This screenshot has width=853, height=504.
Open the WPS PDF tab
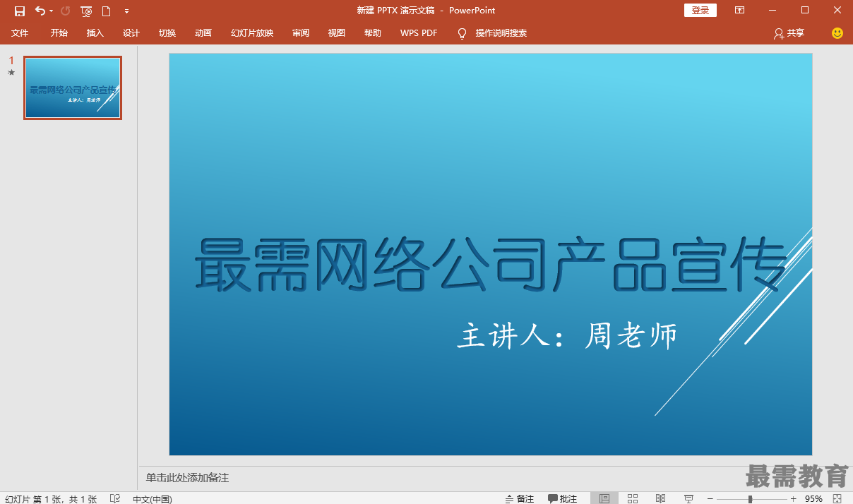click(419, 33)
